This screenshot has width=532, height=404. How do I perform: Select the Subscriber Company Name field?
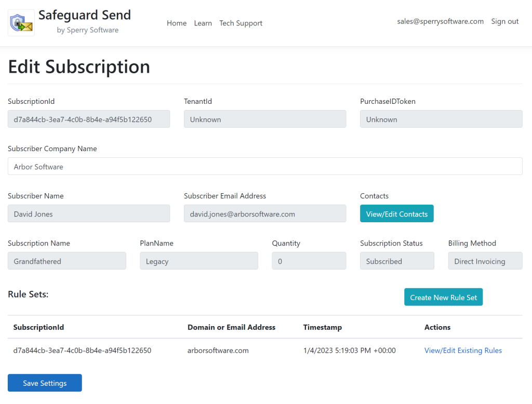pos(265,166)
